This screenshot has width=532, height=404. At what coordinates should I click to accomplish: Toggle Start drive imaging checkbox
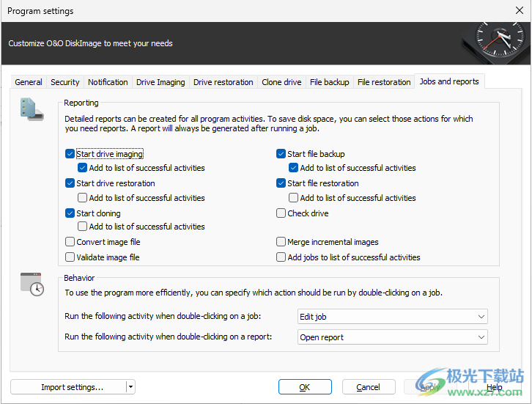70,154
